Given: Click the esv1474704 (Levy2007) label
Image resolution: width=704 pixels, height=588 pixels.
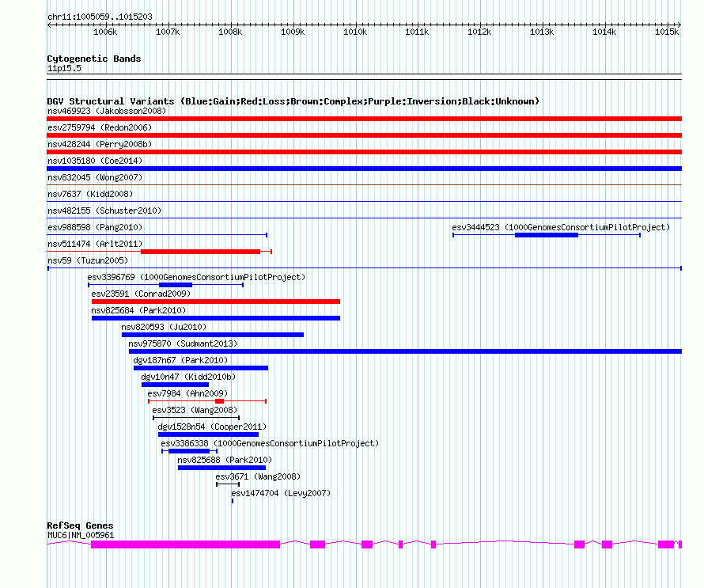Looking at the screenshot, I should pos(281,493).
